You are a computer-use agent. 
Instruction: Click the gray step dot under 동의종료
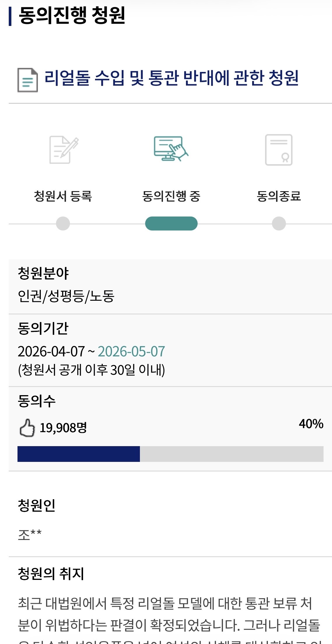pos(279,224)
